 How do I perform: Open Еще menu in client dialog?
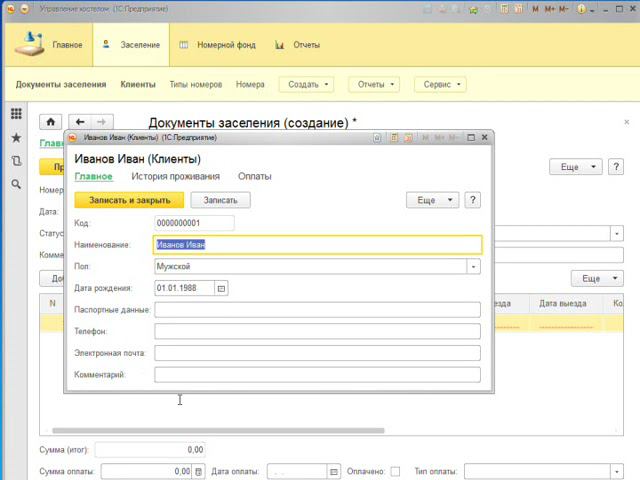pyautogui.click(x=432, y=200)
